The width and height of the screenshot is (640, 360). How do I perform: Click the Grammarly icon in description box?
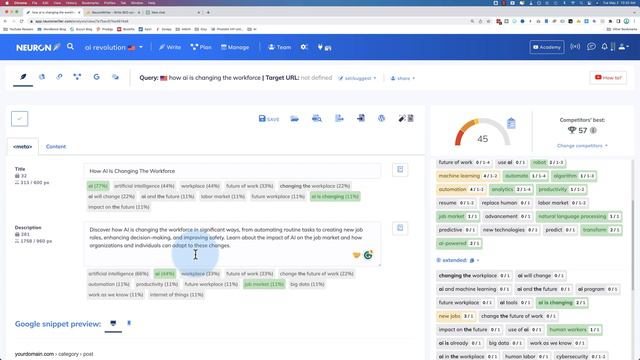coord(368,255)
